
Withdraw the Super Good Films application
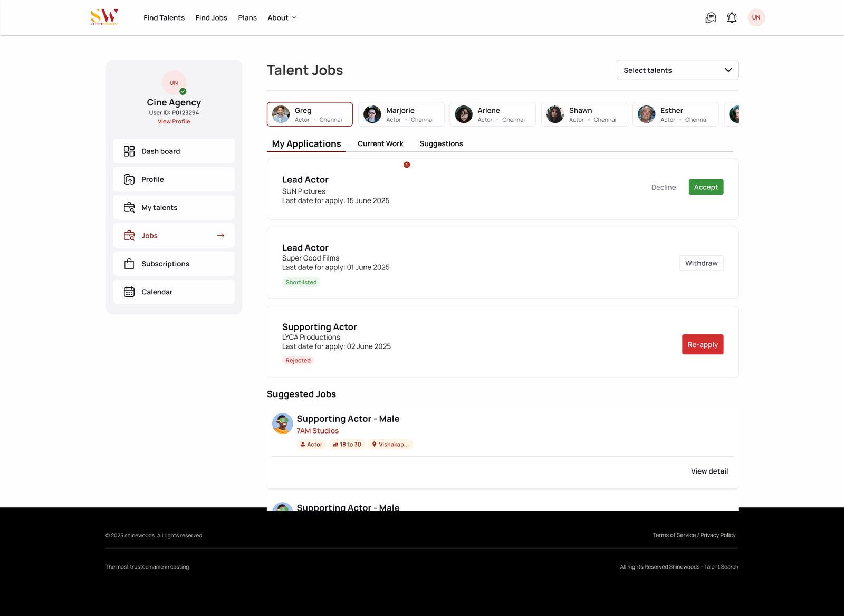[701, 263]
